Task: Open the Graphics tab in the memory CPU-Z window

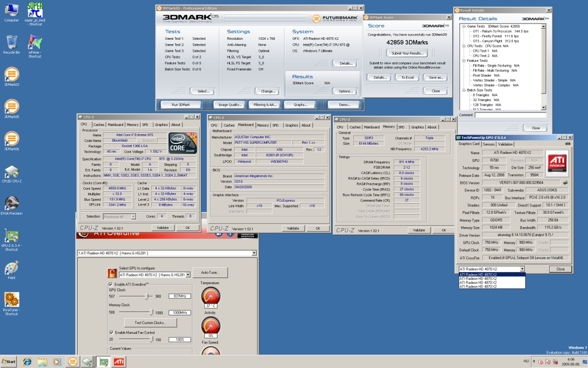Action: pos(418,127)
